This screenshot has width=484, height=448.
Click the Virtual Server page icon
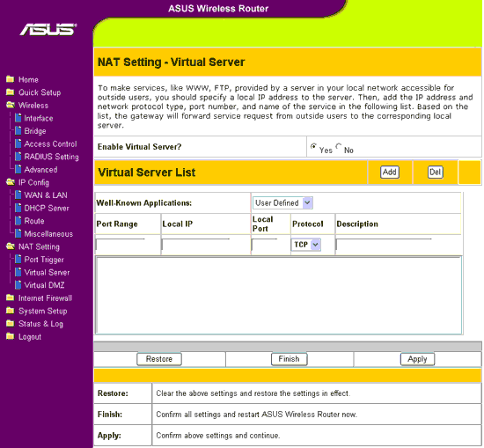[18, 272]
